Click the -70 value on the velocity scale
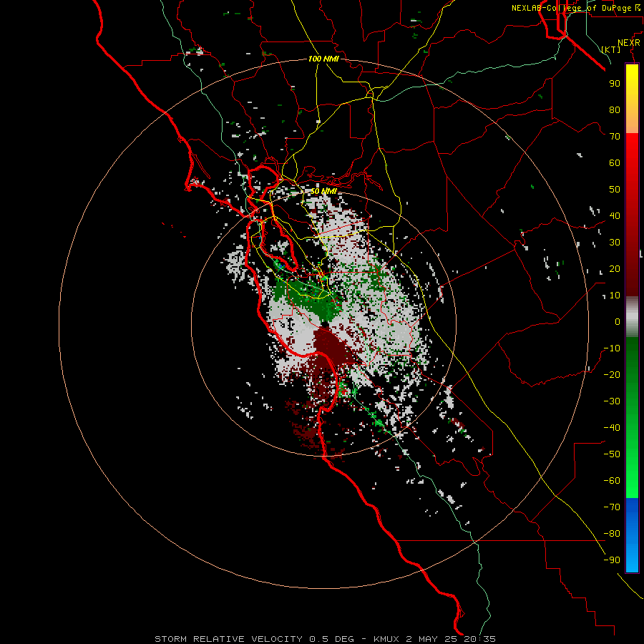Viewport: 644px width, 644px height. pos(612,507)
